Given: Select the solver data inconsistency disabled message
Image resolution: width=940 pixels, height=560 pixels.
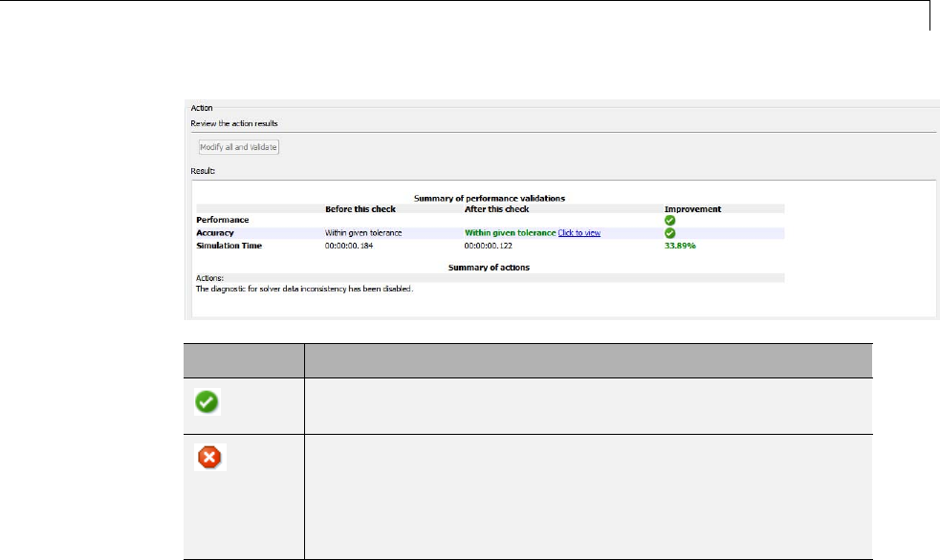Looking at the screenshot, I should [304, 289].
